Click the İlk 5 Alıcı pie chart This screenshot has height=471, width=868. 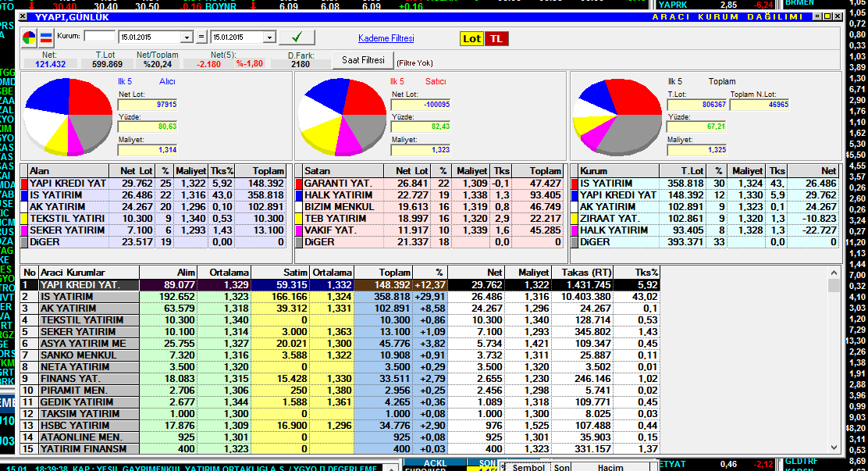pyautogui.click(x=68, y=116)
